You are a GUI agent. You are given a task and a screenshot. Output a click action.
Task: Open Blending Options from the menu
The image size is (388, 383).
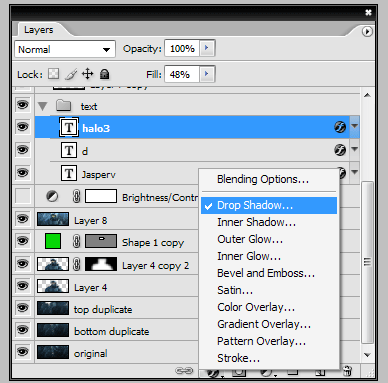pos(263,179)
